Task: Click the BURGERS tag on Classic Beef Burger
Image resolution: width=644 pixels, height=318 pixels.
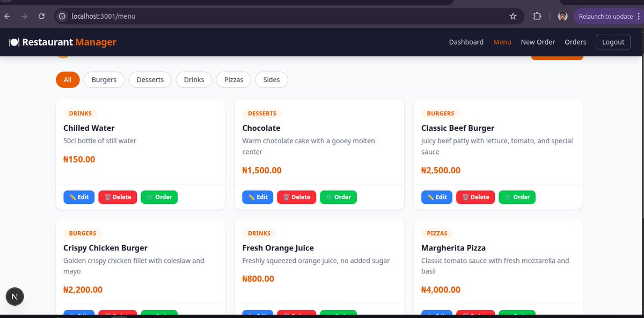Action: pyautogui.click(x=441, y=114)
